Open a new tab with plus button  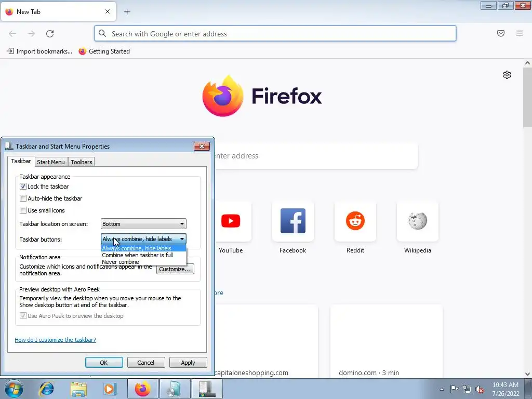coord(127,12)
